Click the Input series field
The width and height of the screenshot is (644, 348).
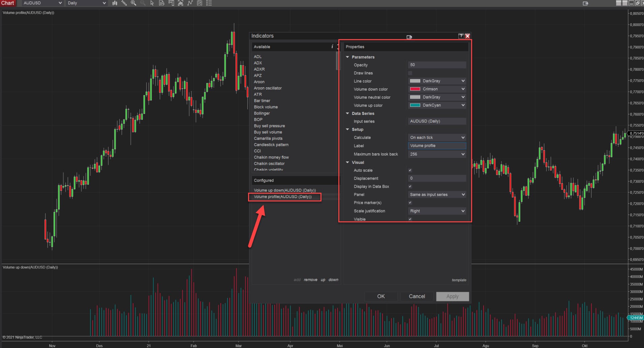point(437,121)
